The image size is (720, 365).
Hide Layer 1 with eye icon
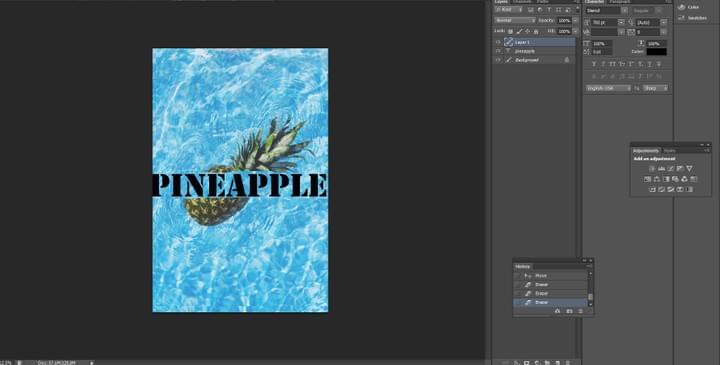498,42
